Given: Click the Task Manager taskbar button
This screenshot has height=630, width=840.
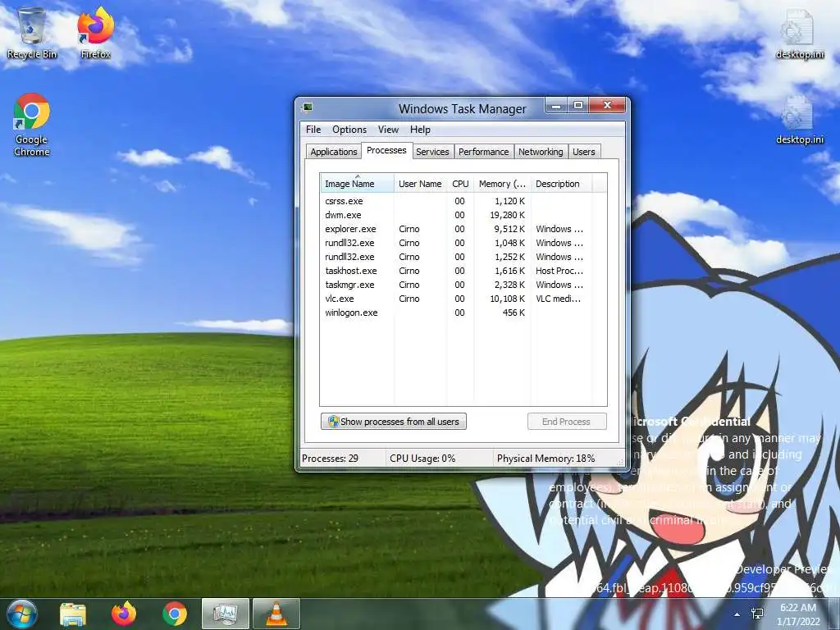Looking at the screenshot, I should [x=226, y=614].
